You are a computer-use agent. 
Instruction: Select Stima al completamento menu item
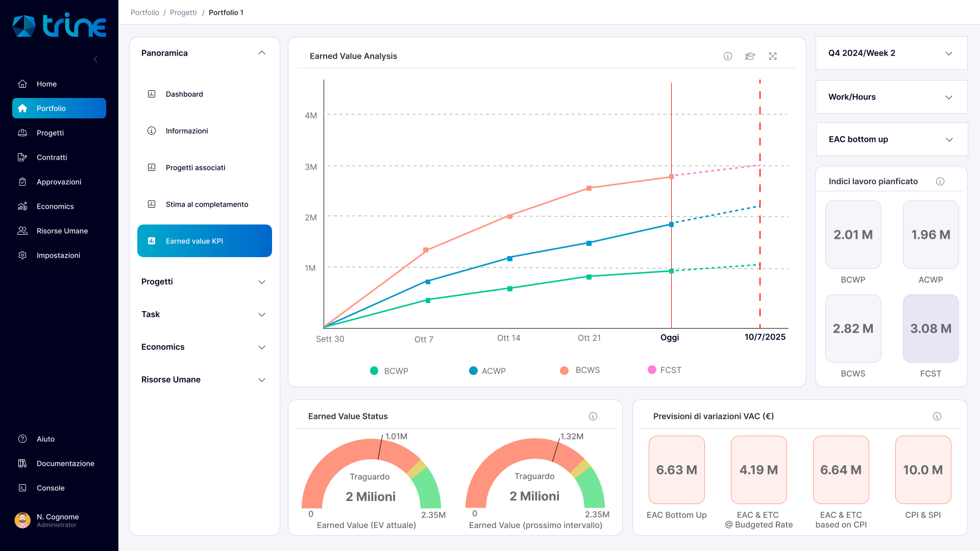click(x=207, y=204)
